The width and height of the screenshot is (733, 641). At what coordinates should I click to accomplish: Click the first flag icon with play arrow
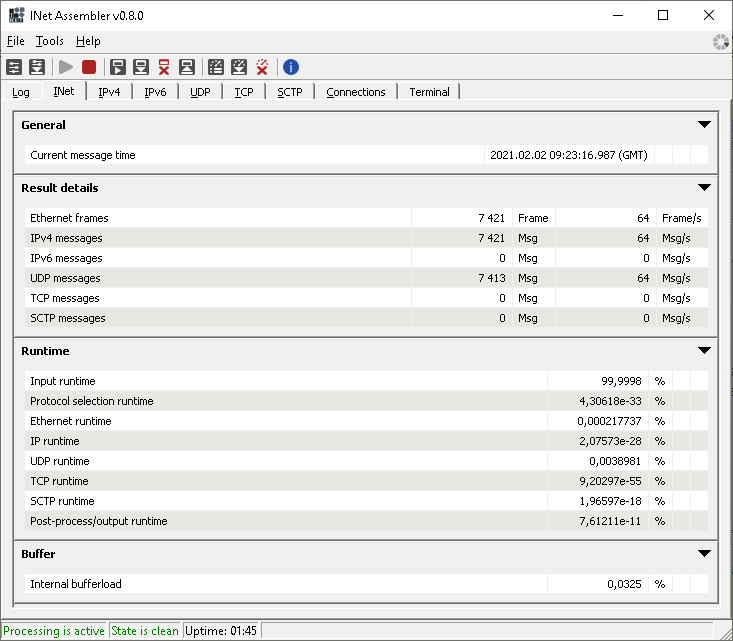(x=118, y=67)
